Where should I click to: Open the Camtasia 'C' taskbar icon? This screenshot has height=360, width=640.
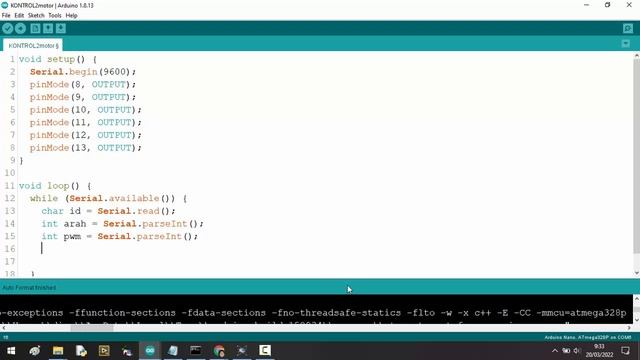pyautogui.click(x=265, y=351)
